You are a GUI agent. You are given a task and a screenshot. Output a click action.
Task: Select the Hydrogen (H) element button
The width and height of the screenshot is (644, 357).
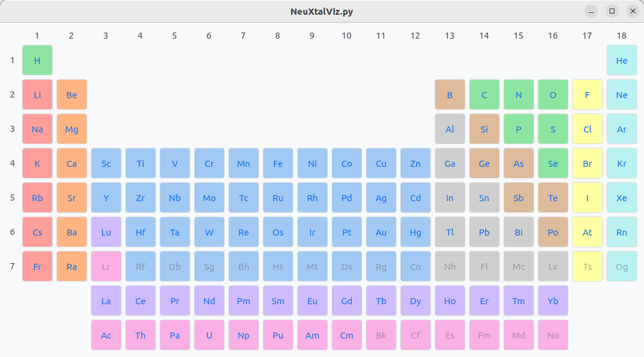point(37,60)
